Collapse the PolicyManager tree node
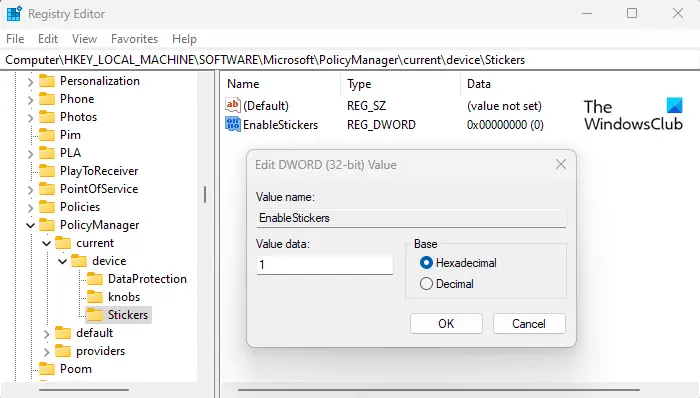The height and width of the screenshot is (398, 700). [30, 225]
